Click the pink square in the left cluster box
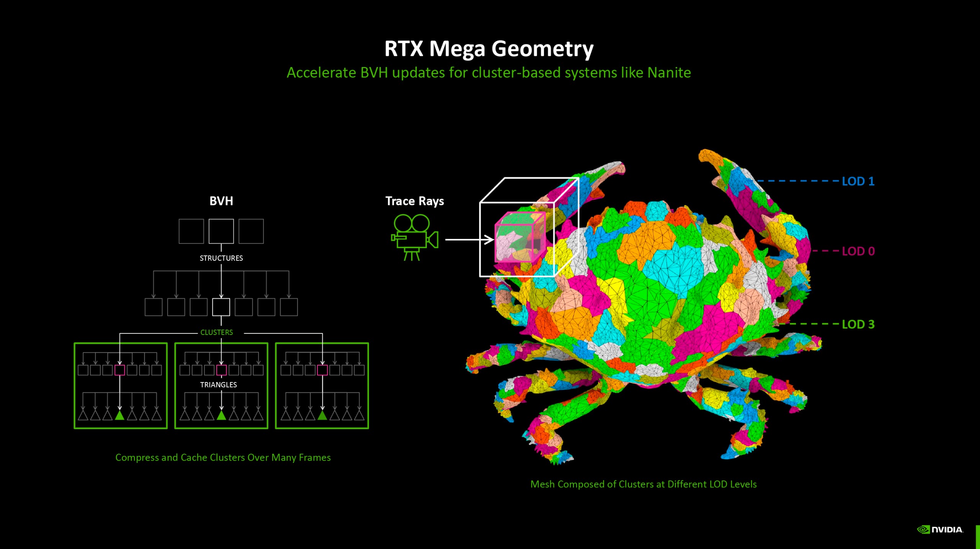This screenshot has height=549, width=980. click(120, 370)
